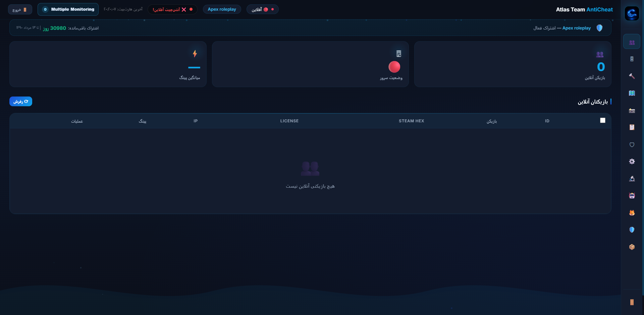
Task: Open Multiple Monitoring button
Action: tap(68, 9)
